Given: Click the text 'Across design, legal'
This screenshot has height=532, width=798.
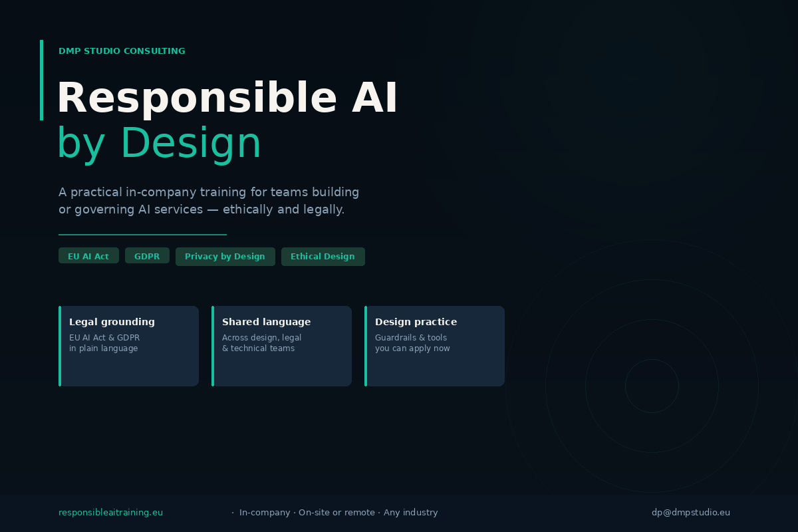Looking at the screenshot, I should (x=261, y=338).
